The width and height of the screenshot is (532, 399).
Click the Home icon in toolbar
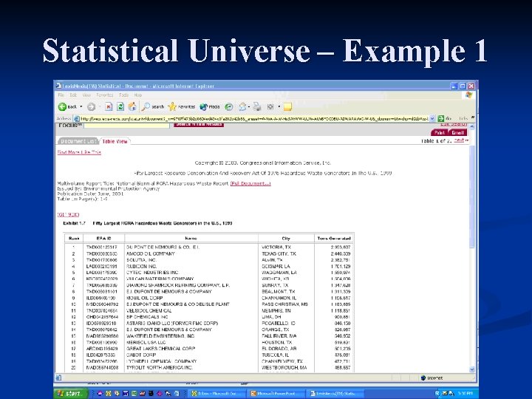pyautogui.click(x=132, y=107)
